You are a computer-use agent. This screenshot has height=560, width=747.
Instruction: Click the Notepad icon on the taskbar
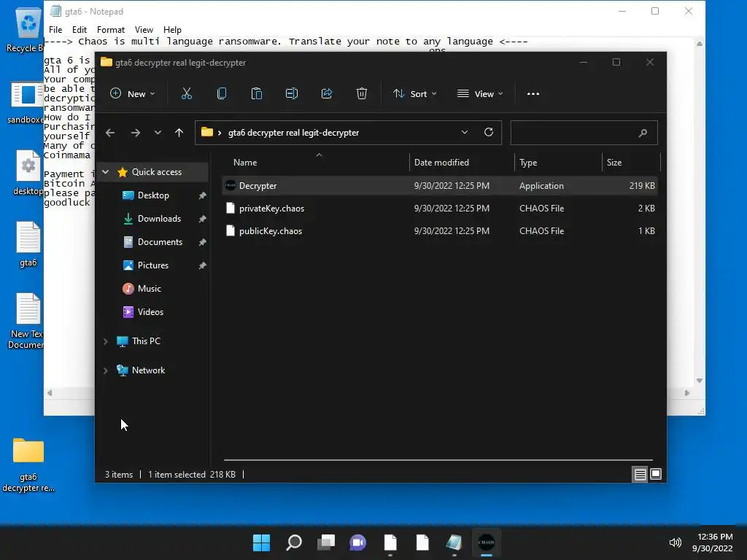(454, 542)
